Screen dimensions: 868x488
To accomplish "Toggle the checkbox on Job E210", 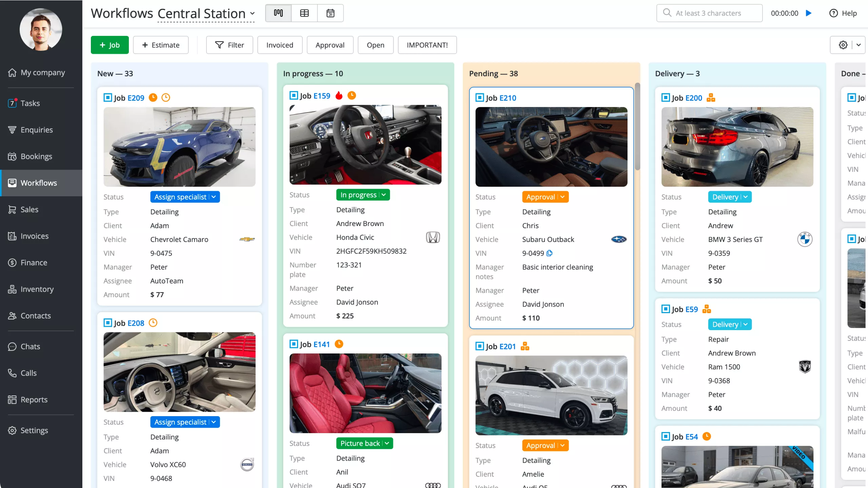I will point(479,98).
